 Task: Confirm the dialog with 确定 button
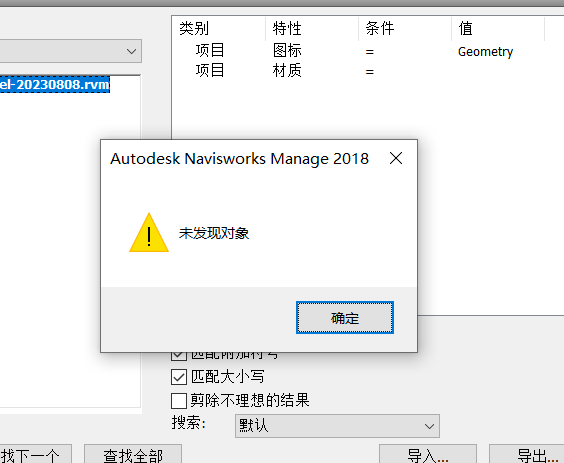(x=345, y=318)
